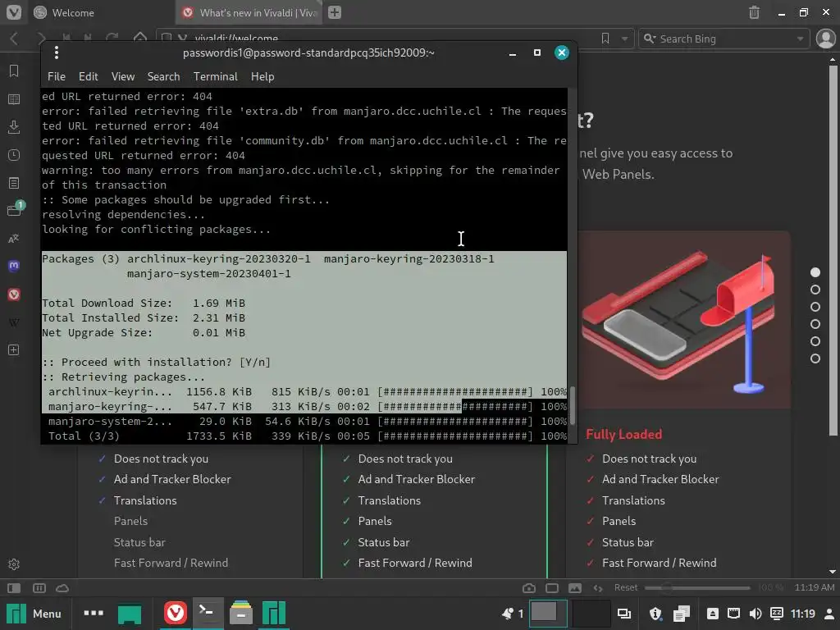Expand search engine dropdown in Bing field
This screenshot has width=840, height=630.
click(800, 39)
